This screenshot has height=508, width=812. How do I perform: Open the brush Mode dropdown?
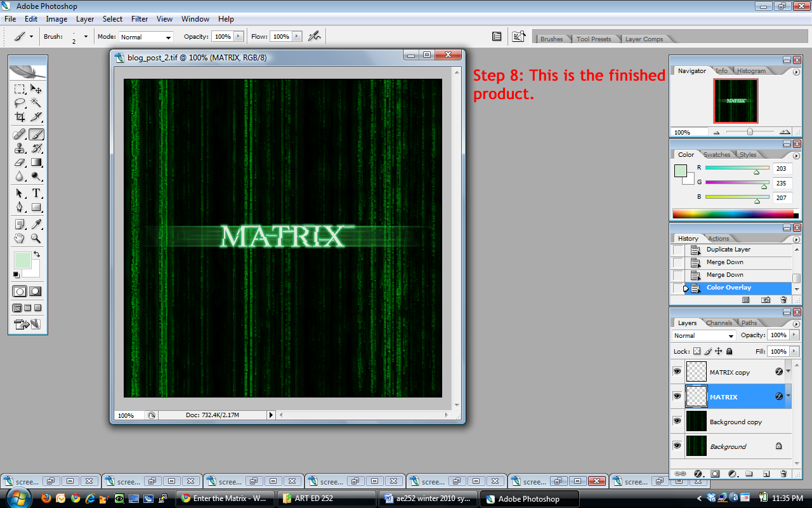tap(145, 37)
